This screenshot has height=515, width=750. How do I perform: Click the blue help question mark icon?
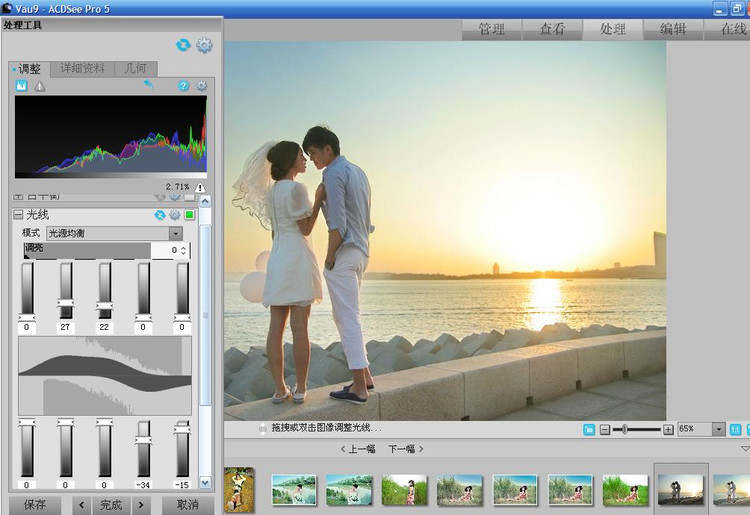[x=183, y=87]
